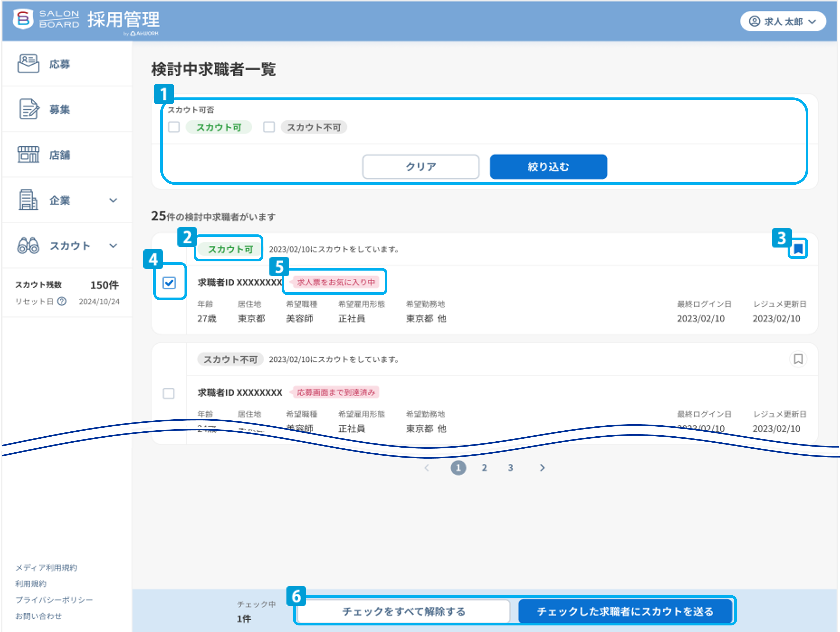Click チェックした求職者にスカウトを送る button
This screenshot has width=840, height=632.
tap(625, 611)
